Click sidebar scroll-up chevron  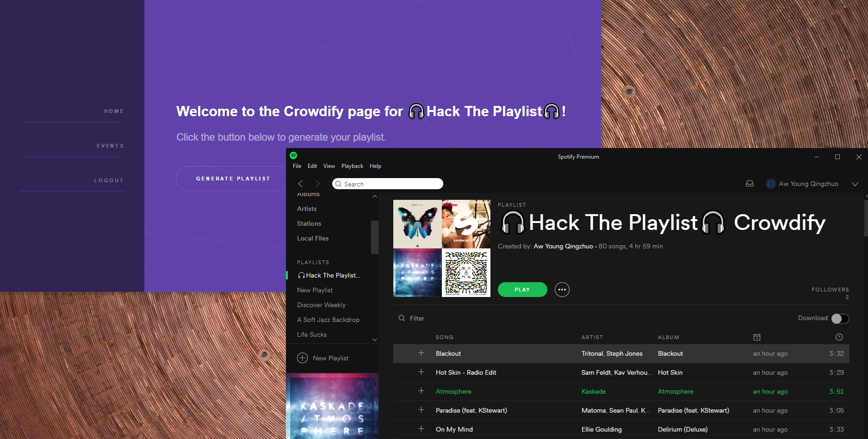(375, 197)
